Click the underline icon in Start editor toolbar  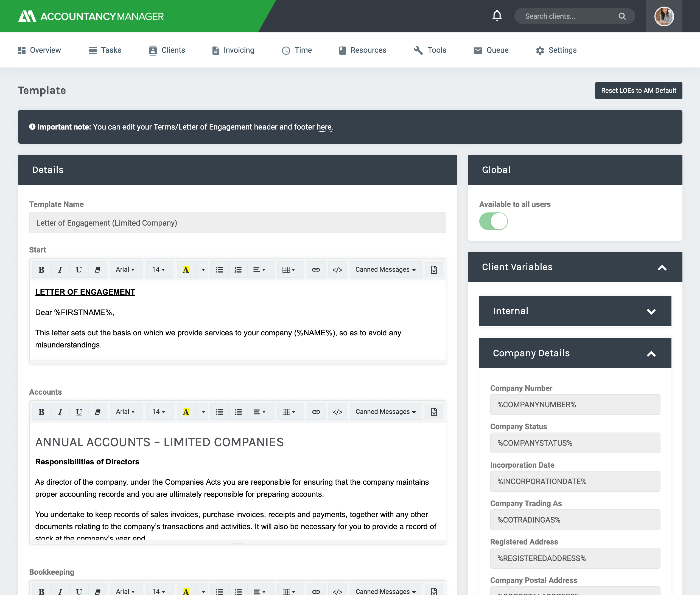click(79, 270)
